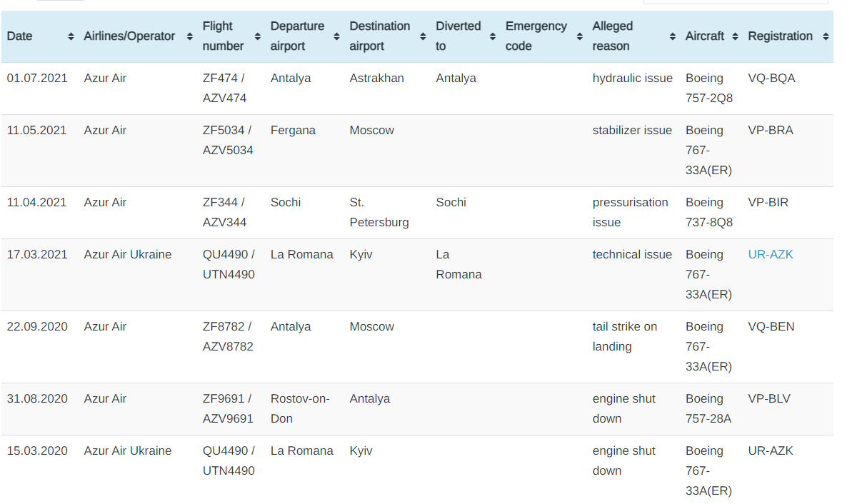The height and width of the screenshot is (504, 847).
Task: Click the Diverted to column sort arrows
Action: click(x=493, y=36)
